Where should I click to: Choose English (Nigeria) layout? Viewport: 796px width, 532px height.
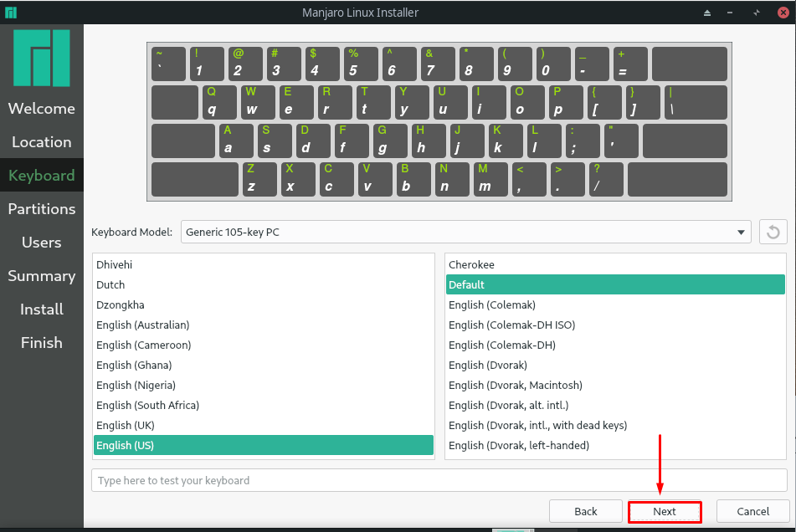tap(264, 385)
